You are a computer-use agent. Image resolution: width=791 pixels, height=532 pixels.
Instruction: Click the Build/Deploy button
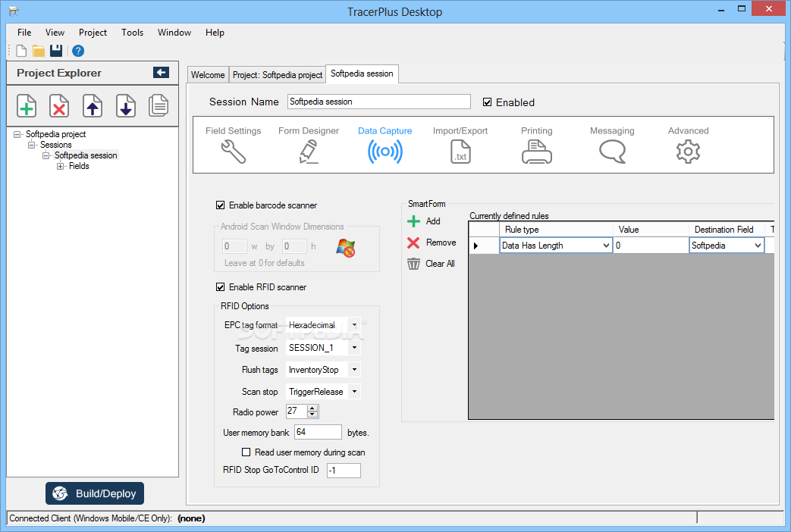[x=95, y=493]
